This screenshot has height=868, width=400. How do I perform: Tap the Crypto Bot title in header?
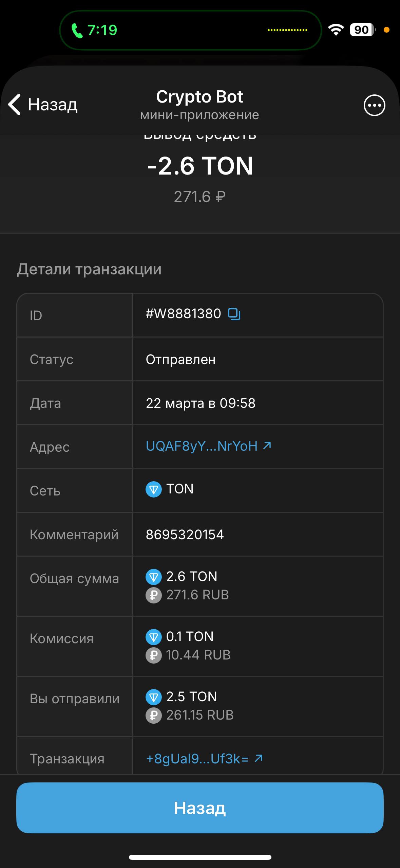coord(199,97)
